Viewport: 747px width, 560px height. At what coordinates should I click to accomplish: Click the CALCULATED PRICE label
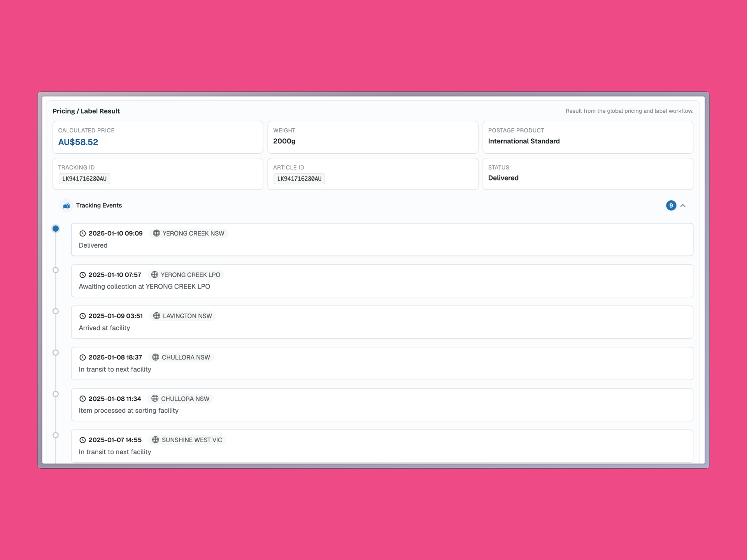86,131
